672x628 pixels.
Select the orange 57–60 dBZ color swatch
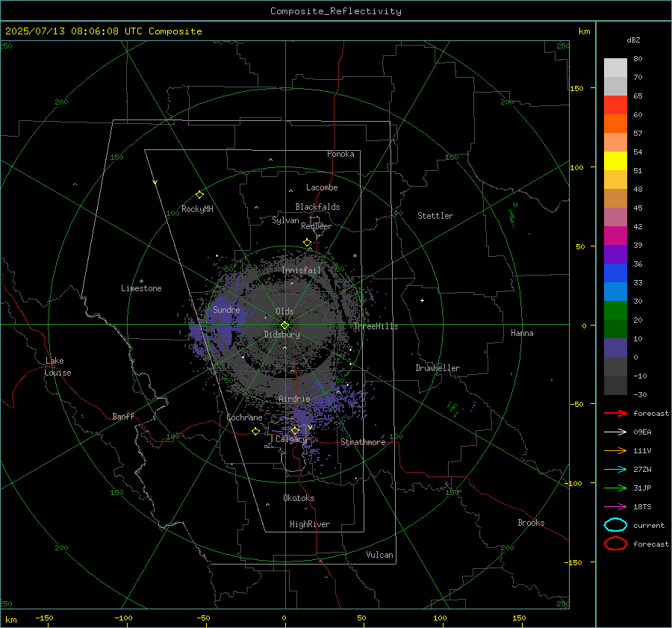pyautogui.click(x=615, y=124)
